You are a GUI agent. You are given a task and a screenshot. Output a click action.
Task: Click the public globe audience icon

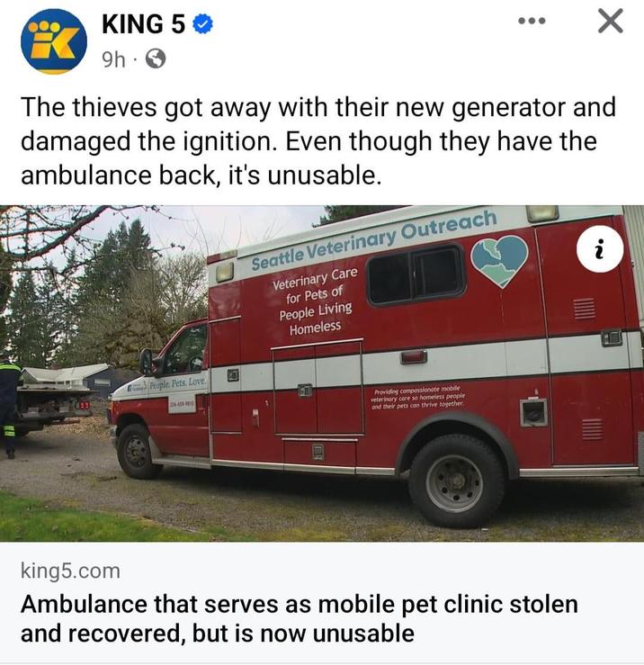156,59
